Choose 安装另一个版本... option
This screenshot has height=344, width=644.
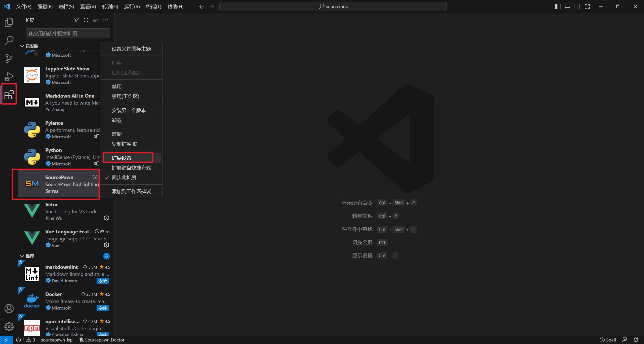(x=131, y=110)
